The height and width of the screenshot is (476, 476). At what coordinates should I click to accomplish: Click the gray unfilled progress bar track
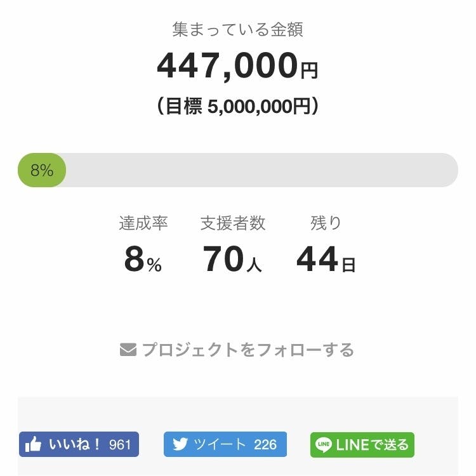pyautogui.click(x=260, y=170)
